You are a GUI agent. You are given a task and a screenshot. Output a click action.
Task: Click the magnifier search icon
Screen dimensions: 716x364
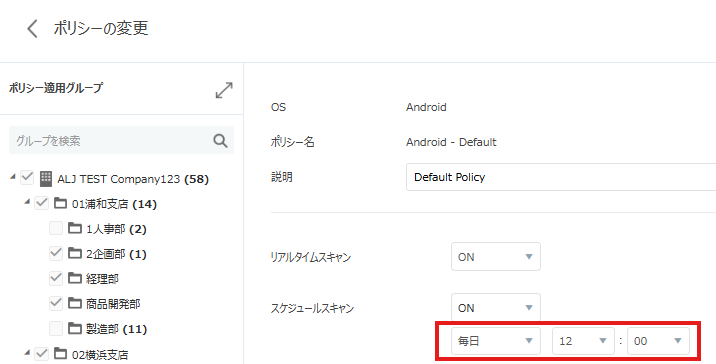[x=220, y=141]
